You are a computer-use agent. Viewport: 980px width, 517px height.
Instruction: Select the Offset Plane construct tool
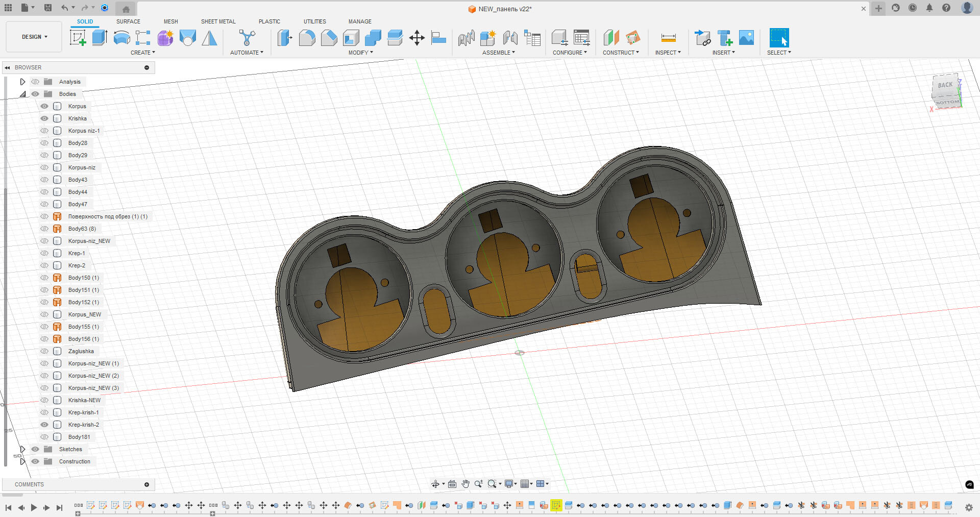[611, 38]
